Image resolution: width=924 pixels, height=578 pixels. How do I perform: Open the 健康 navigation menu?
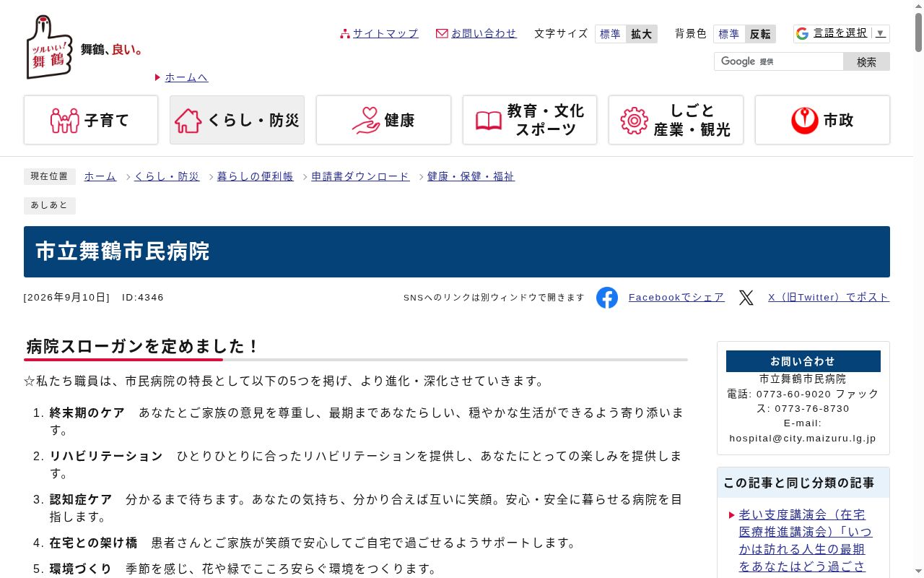point(383,120)
